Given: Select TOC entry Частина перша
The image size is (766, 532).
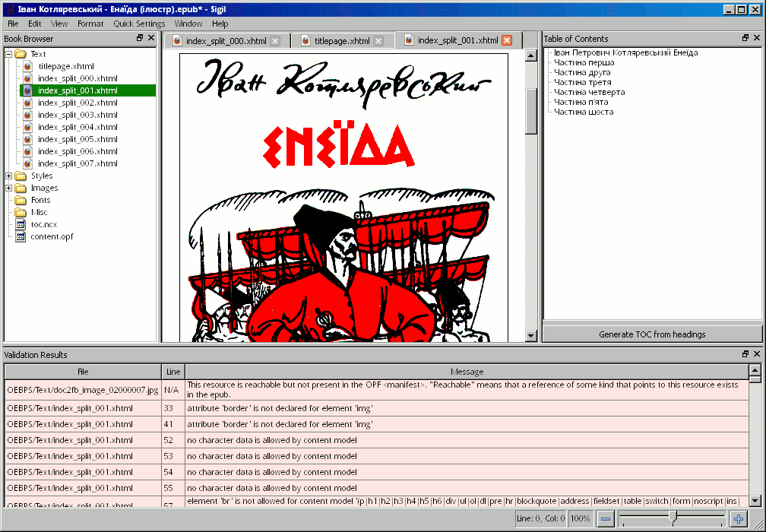Looking at the screenshot, I should 584,62.
